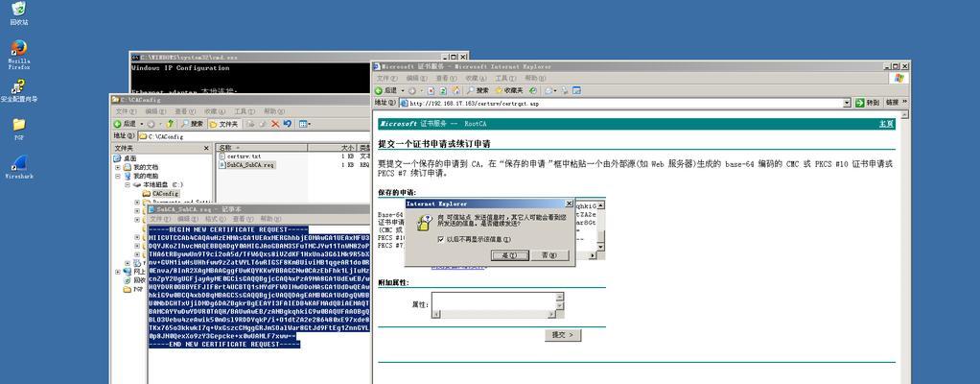Click the Home icon in the Internet Explorer toolbar
The width and height of the screenshot is (980, 384).
point(456,90)
